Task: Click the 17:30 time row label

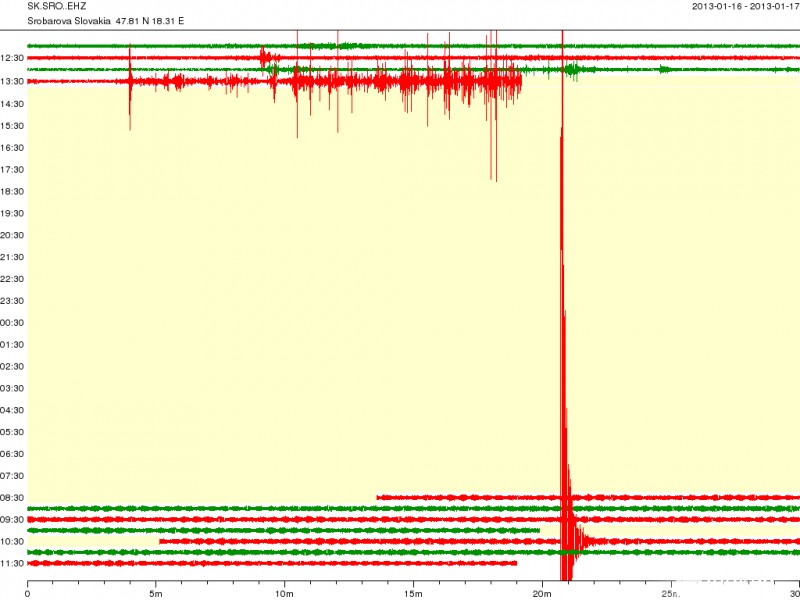Action: pos(12,170)
